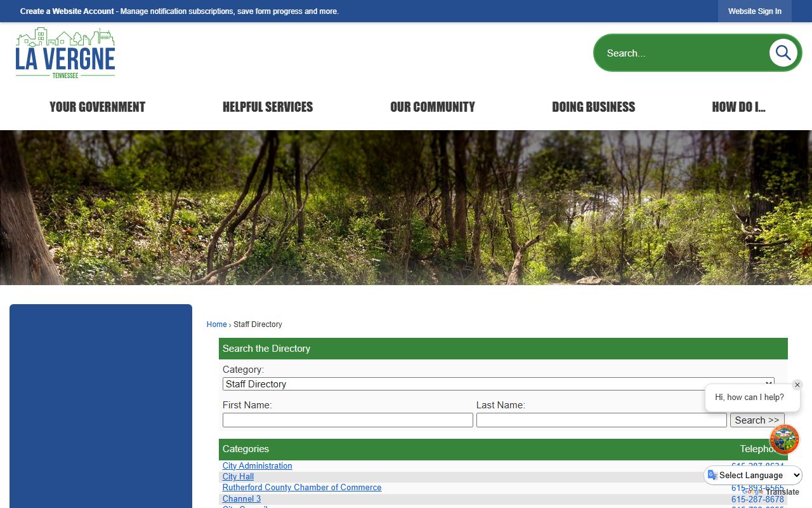Open the chatbot city seal icon
The width and height of the screenshot is (812, 508).
(x=785, y=439)
